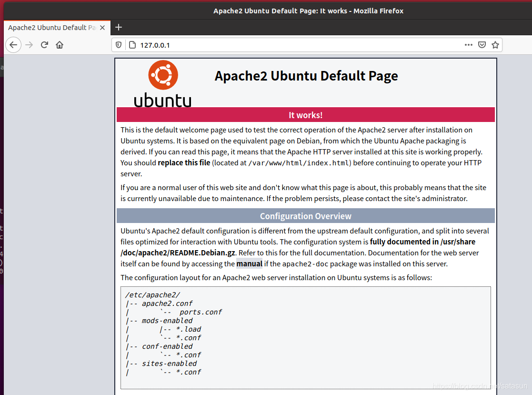Click the mods-enabled tree line

(x=159, y=321)
